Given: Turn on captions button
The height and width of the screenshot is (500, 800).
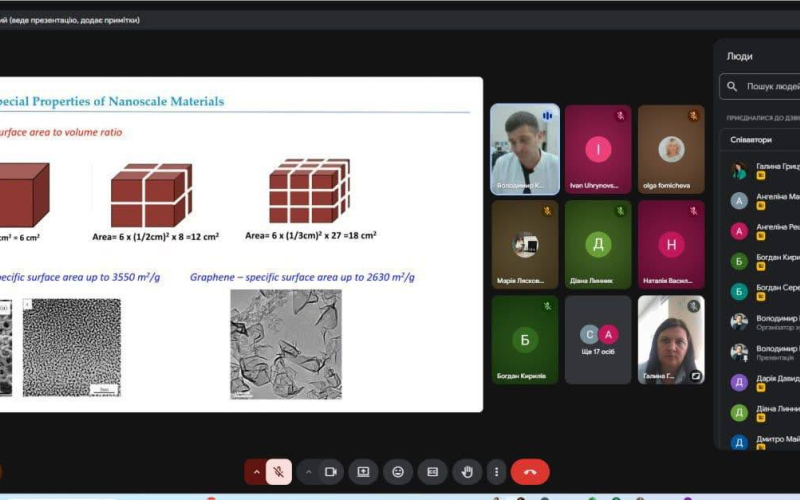Looking at the screenshot, I should pyautogui.click(x=433, y=472).
